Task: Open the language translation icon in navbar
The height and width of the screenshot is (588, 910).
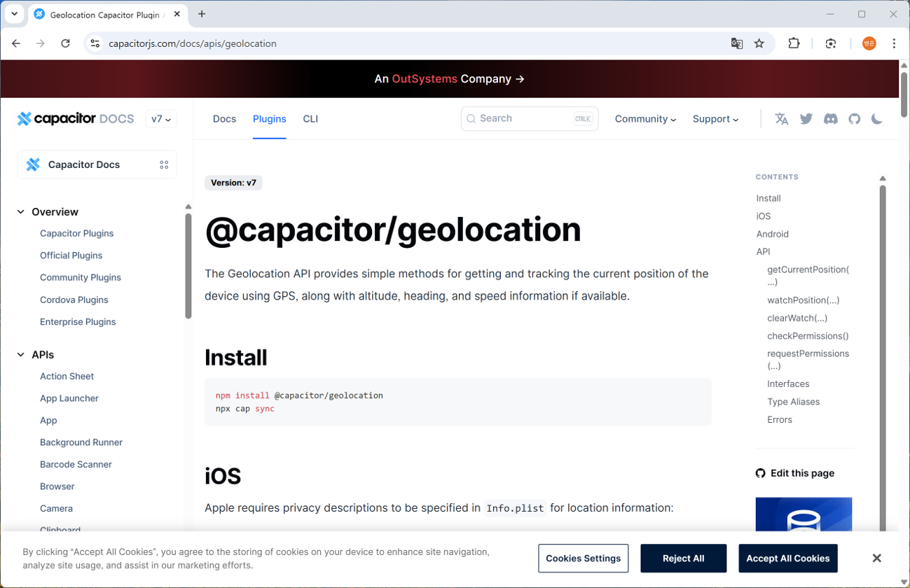Action: pos(782,119)
